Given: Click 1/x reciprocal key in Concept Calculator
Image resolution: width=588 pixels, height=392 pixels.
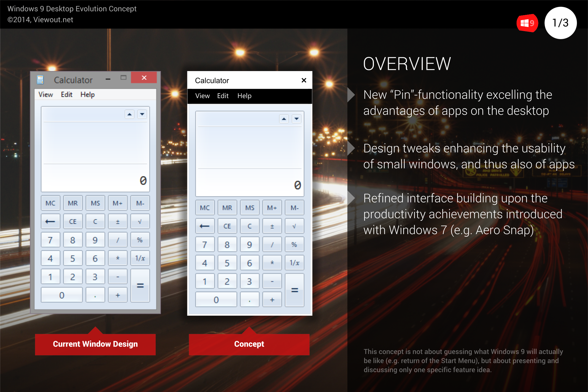Looking at the screenshot, I should (294, 263).
